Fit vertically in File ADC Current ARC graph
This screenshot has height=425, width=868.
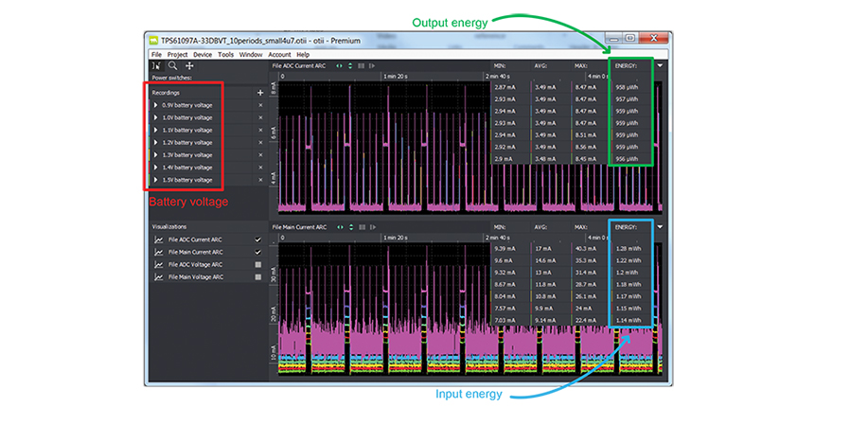click(350, 66)
